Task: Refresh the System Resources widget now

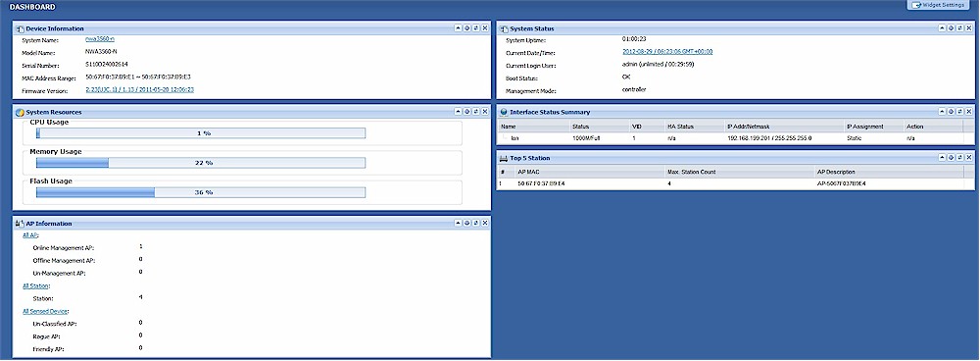Action: coord(475,112)
